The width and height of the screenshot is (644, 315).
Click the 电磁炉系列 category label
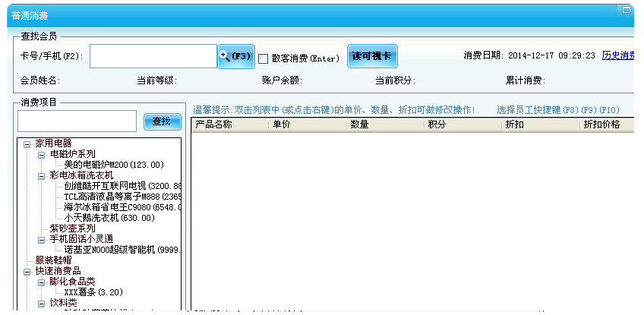click(73, 154)
